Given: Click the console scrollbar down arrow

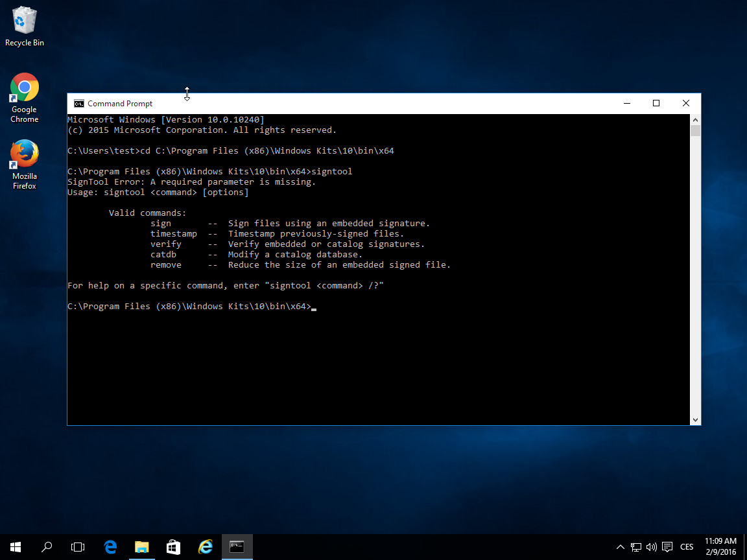Looking at the screenshot, I should [695, 420].
